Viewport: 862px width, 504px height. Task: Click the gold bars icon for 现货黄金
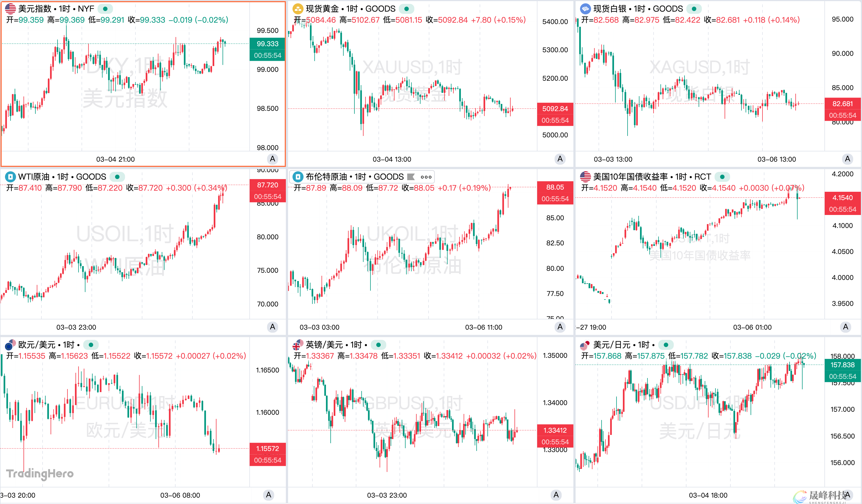coord(297,9)
